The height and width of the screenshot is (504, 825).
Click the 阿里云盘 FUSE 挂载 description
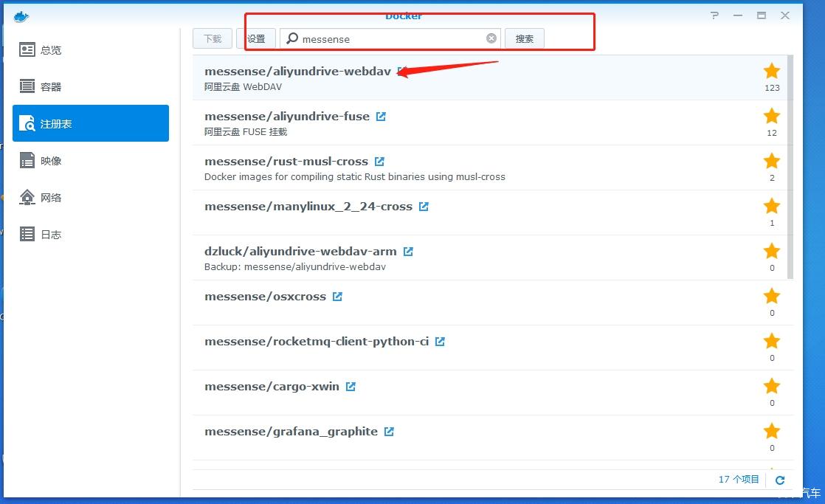pos(246,131)
